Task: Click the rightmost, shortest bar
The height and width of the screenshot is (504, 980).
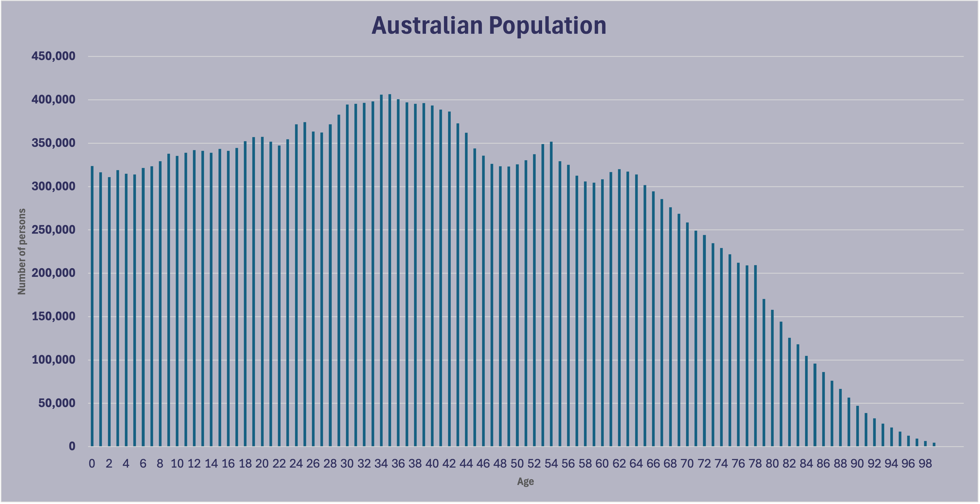Action: (x=934, y=444)
